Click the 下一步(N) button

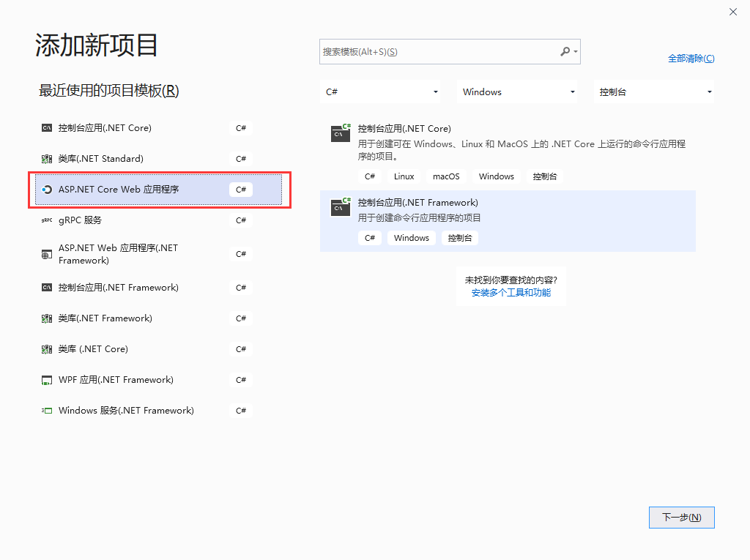click(x=682, y=518)
